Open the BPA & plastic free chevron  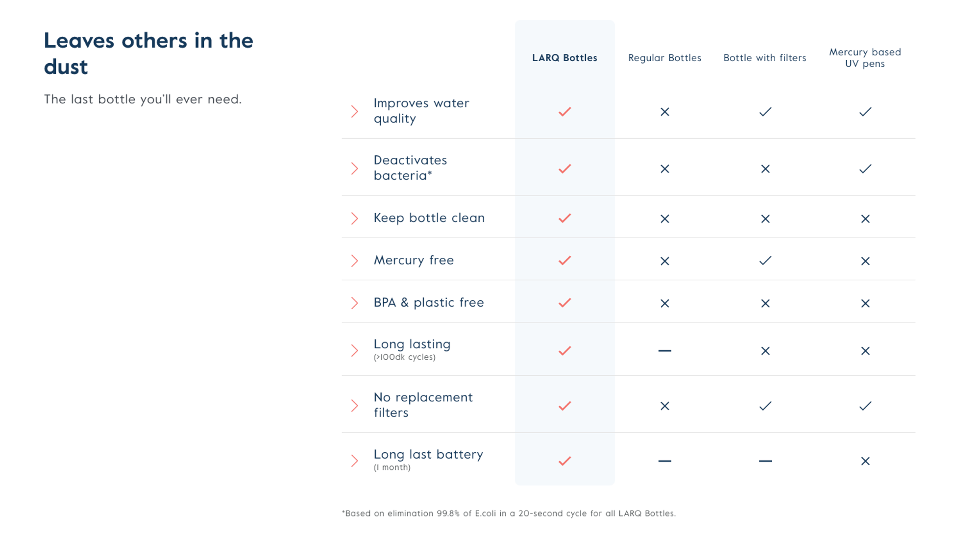355,303
